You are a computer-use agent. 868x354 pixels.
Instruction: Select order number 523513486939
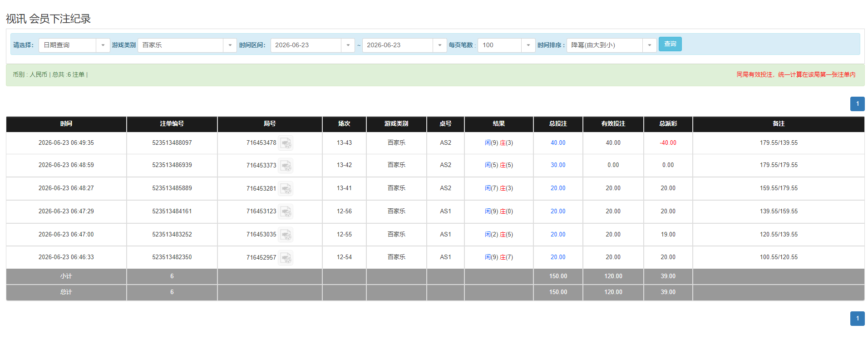(172, 165)
